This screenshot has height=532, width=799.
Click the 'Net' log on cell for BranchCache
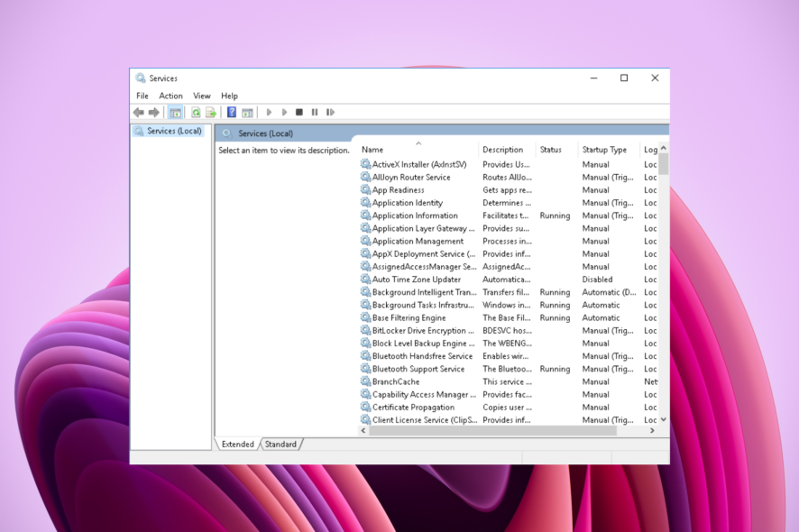pos(651,381)
